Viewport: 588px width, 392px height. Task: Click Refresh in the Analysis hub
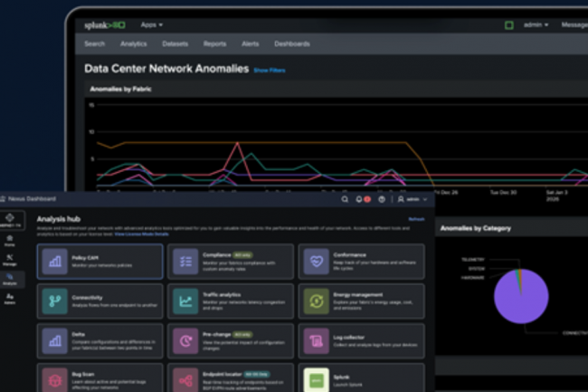[x=415, y=219]
